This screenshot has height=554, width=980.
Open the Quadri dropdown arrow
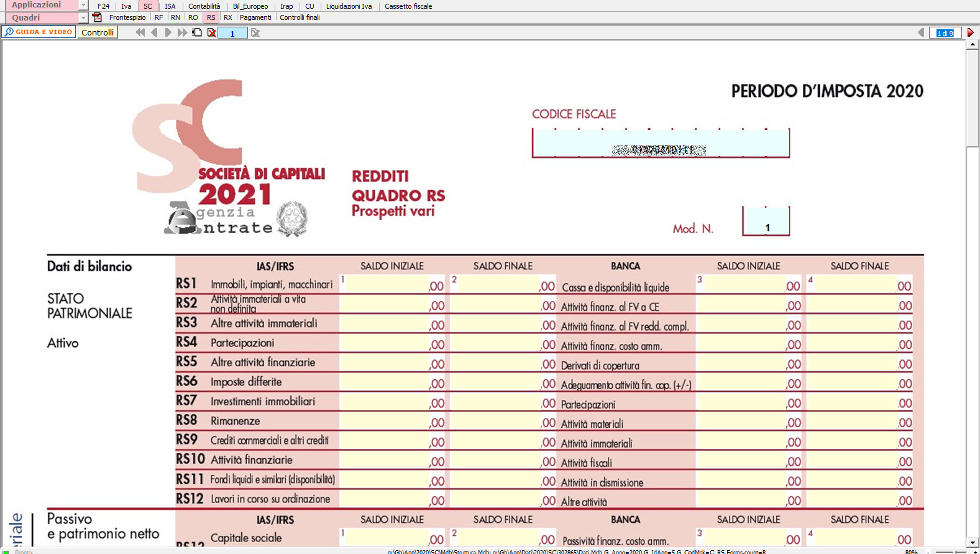[83, 17]
